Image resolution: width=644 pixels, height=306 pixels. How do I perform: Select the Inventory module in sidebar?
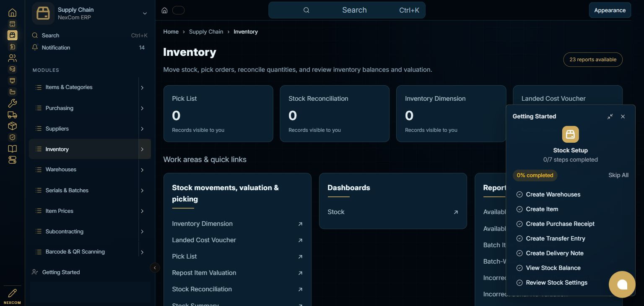click(x=84, y=149)
